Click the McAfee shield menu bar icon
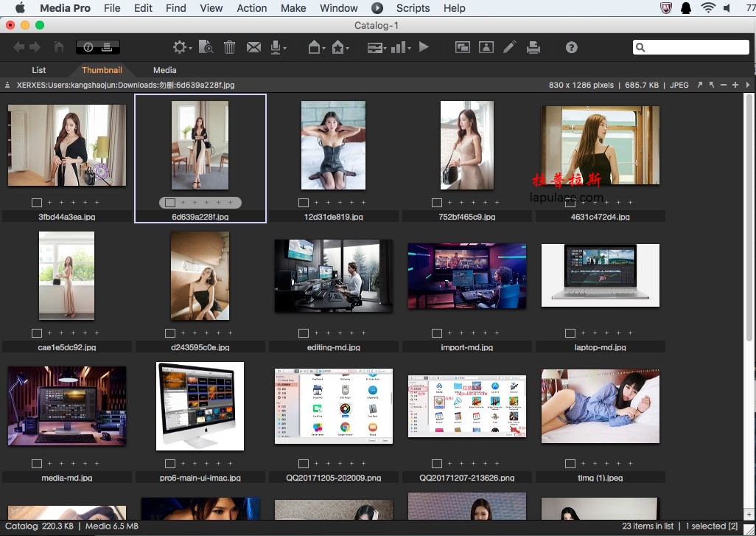This screenshot has width=756, height=536. coord(666,7)
